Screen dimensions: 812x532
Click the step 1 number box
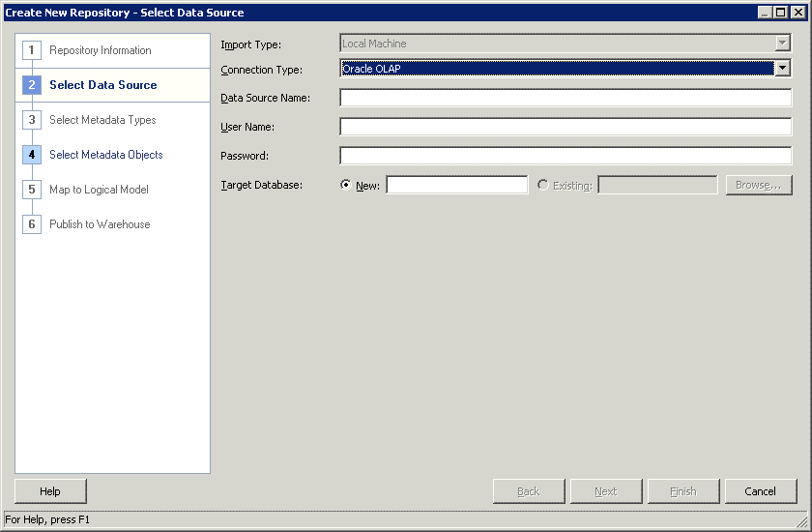32,50
